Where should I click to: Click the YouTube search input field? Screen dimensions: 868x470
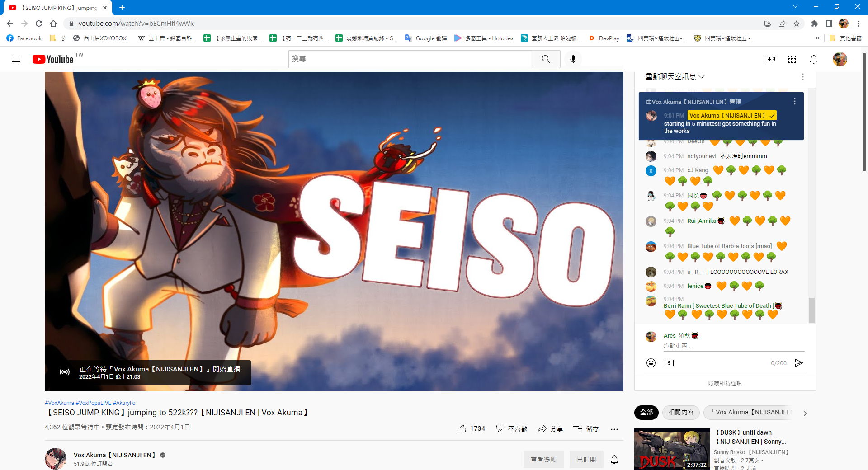click(410, 59)
